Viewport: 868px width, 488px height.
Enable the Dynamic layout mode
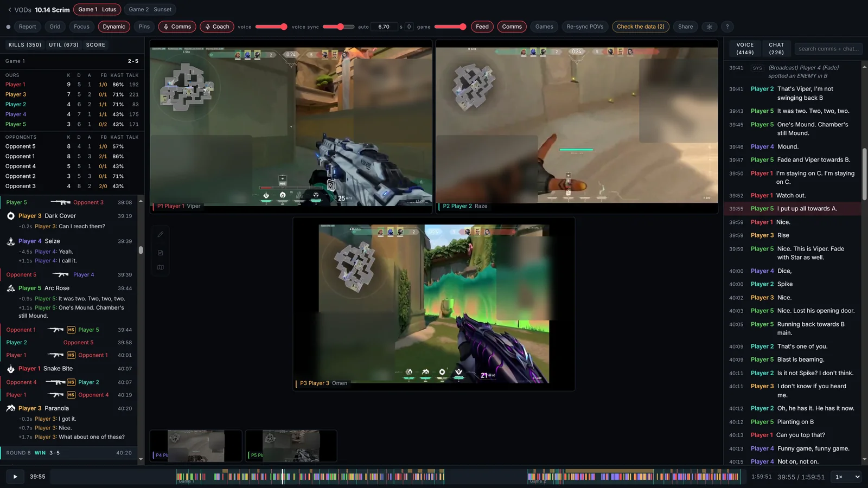pos(114,27)
